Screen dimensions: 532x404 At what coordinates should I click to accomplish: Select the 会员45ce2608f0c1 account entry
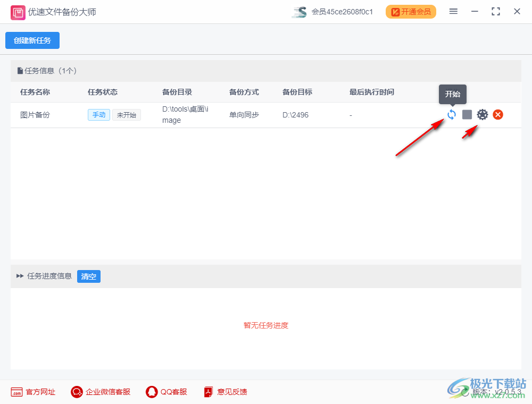(342, 12)
